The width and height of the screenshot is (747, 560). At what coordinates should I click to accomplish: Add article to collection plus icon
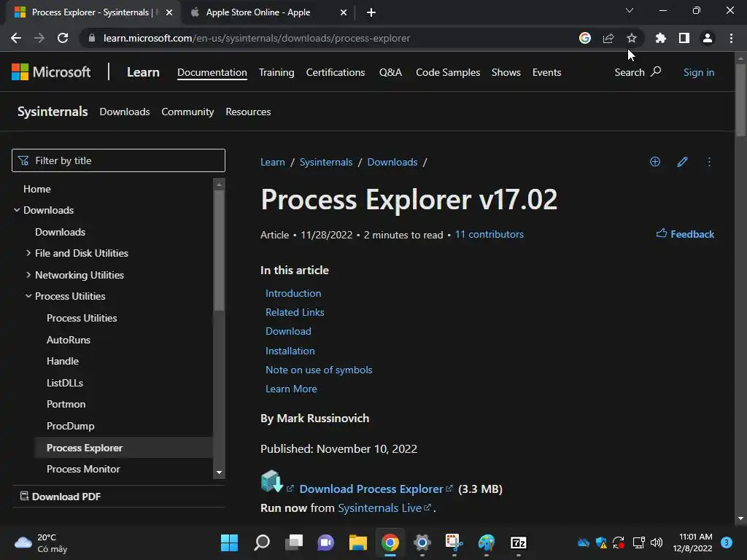pyautogui.click(x=654, y=162)
